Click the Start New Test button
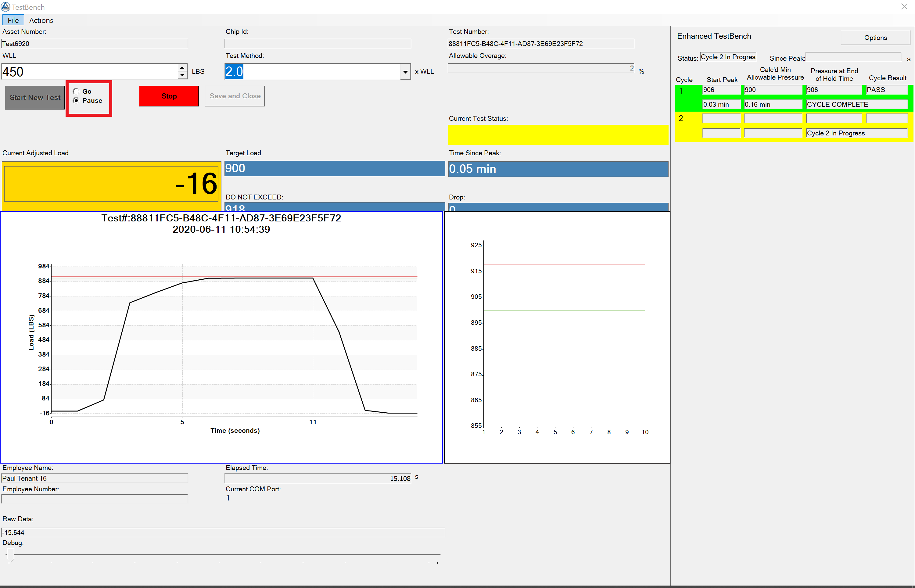 [35, 97]
